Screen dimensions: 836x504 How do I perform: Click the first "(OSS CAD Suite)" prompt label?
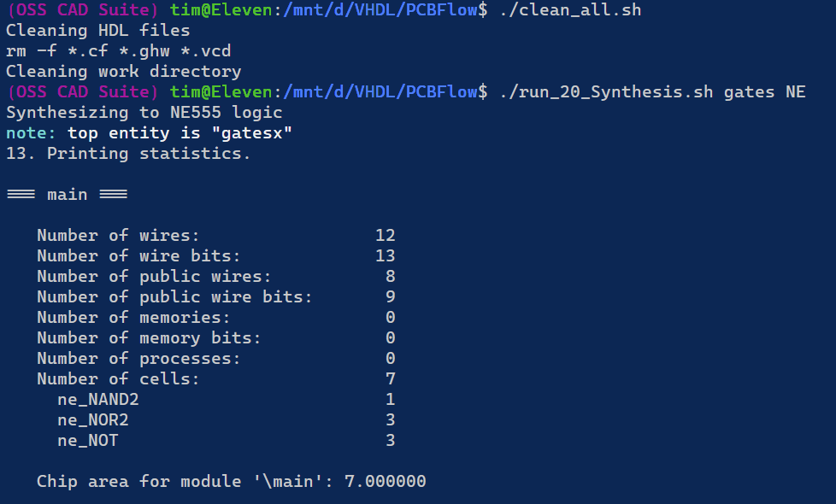pyautogui.click(x=82, y=10)
